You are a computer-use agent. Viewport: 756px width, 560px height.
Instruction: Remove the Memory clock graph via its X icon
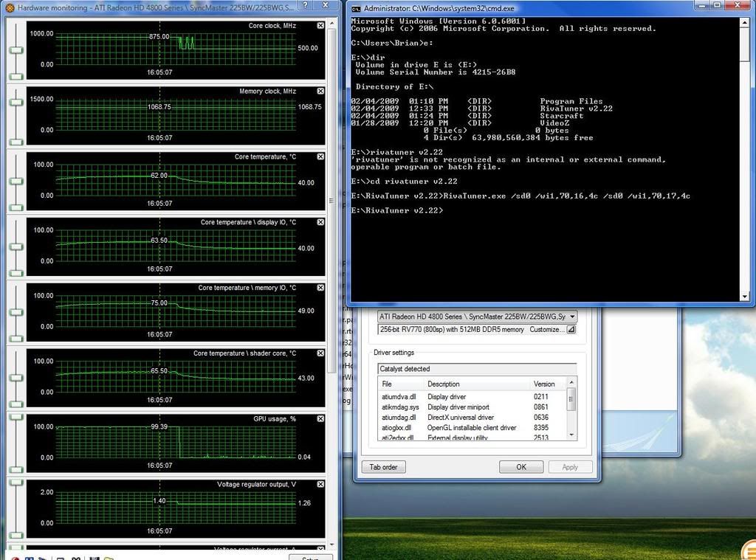click(320, 91)
